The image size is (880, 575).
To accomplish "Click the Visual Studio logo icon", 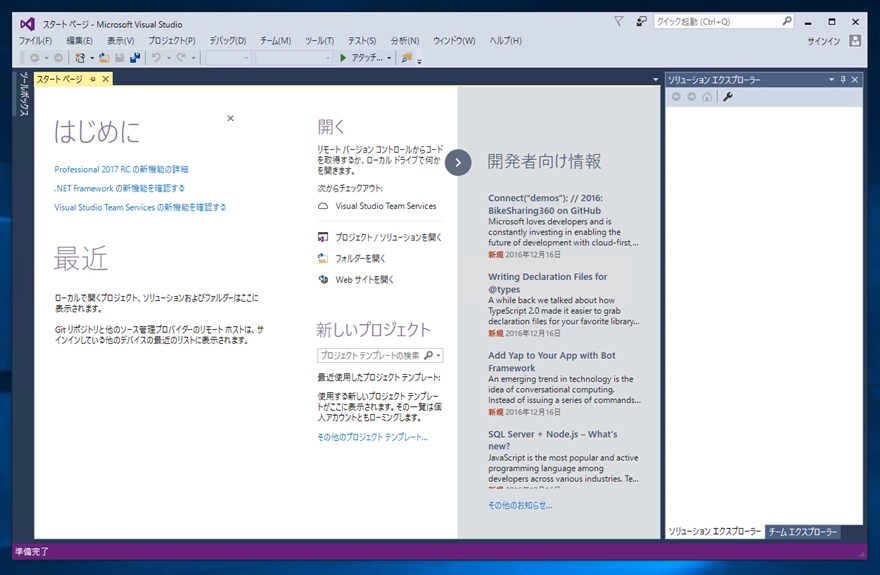I will click(x=27, y=24).
